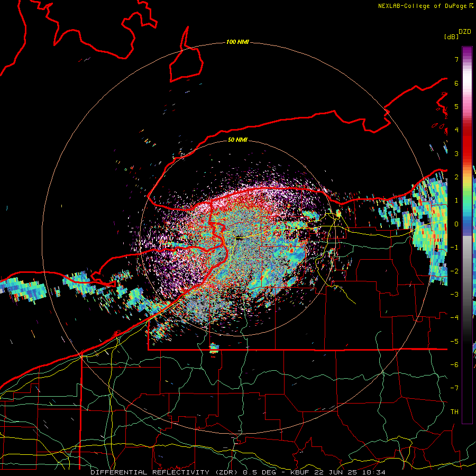476x476 pixels.
Task: Click the '0.5 DEG' elevation angle text
Action: [260, 472]
